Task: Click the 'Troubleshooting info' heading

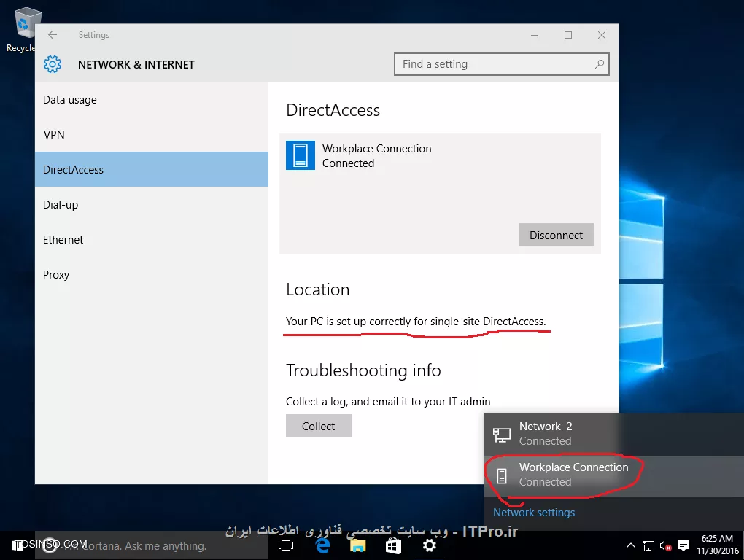Action: [363, 370]
